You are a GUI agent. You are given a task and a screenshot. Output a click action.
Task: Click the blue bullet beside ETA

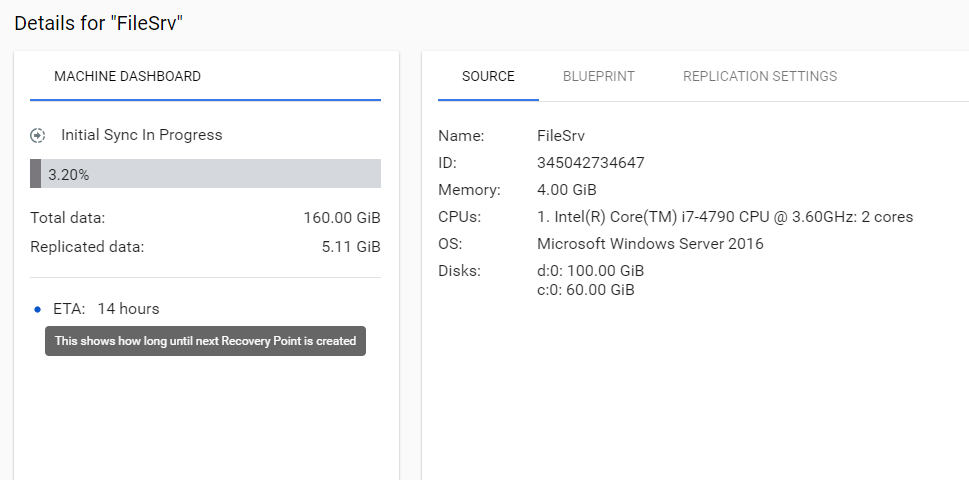pyautogui.click(x=37, y=309)
